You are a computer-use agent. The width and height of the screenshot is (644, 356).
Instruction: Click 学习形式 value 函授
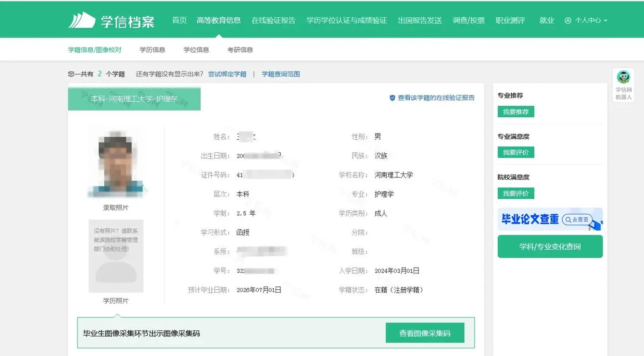243,233
